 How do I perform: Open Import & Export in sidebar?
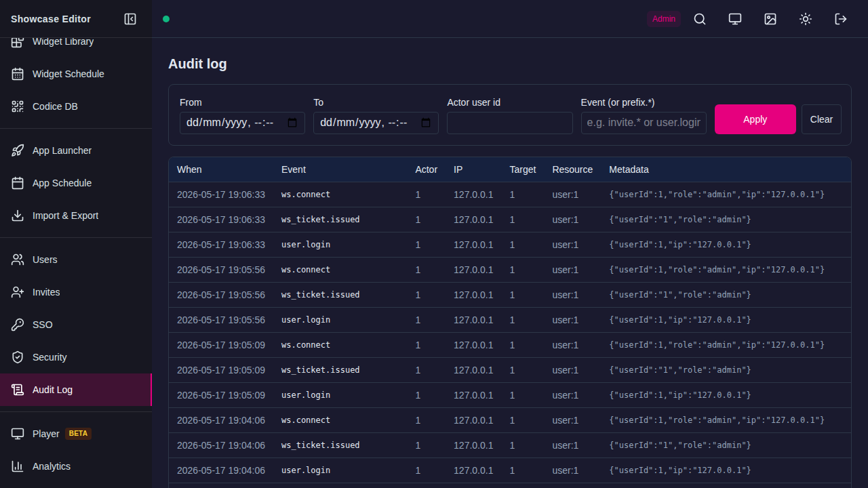pos(76,216)
